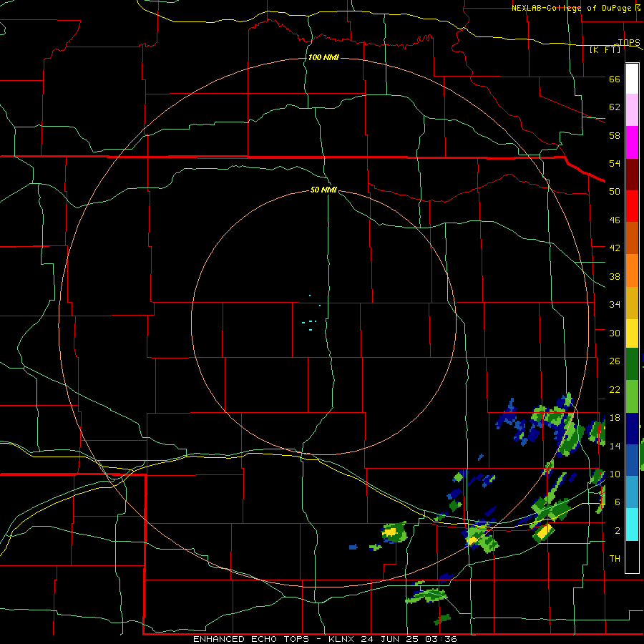
Task: Click the '[K FT]' units label
Action: click(x=605, y=49)
